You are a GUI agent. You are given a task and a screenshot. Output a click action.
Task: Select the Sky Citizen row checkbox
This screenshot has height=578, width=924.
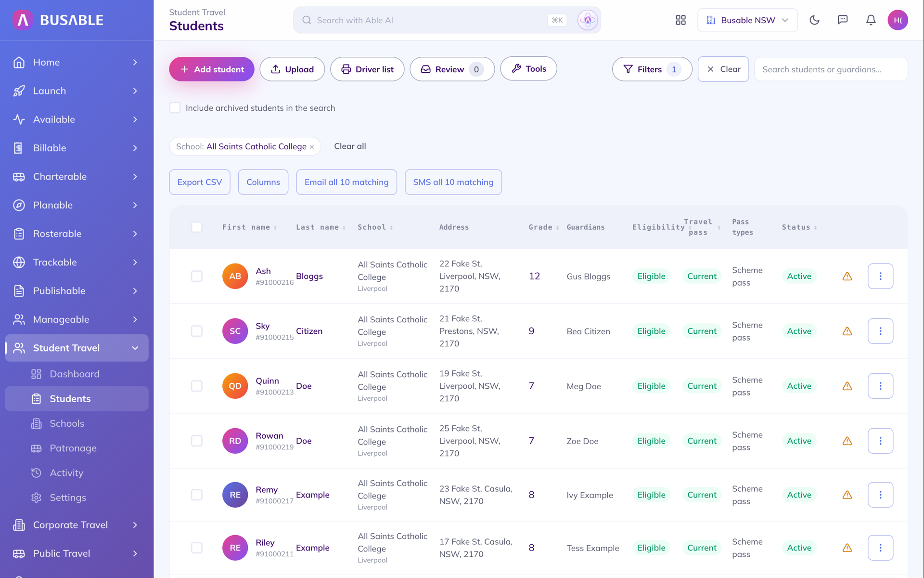[x=197, y=331]
